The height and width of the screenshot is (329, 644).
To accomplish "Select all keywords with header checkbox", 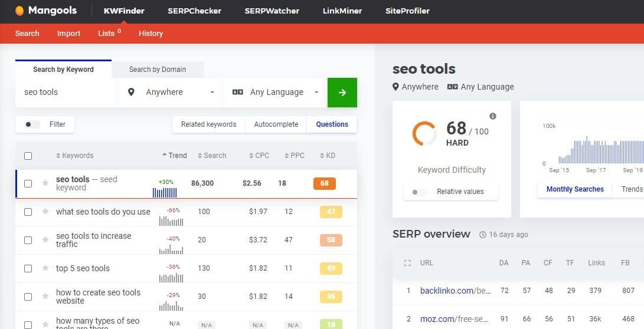I will (28, 156).
